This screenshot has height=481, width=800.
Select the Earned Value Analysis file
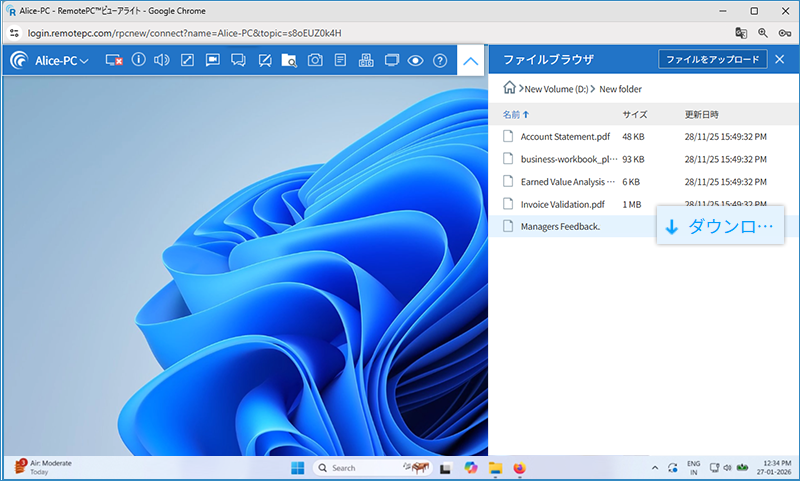pos(644,182)
